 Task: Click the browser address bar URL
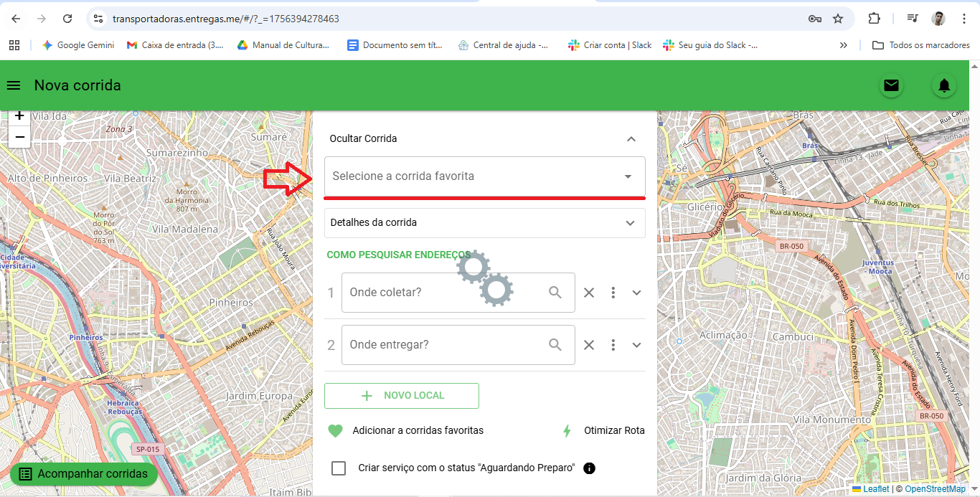pos(226,19)
